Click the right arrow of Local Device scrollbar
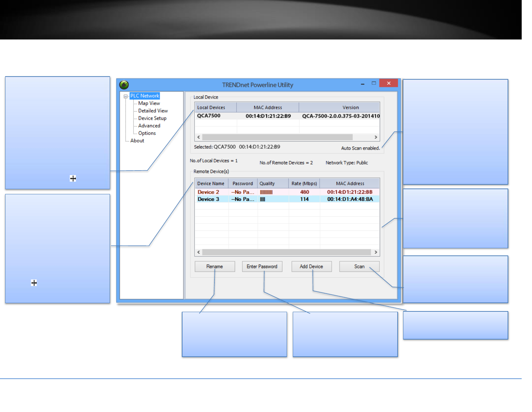The width and height of the screenshot is (532, 412). (376, 137)
